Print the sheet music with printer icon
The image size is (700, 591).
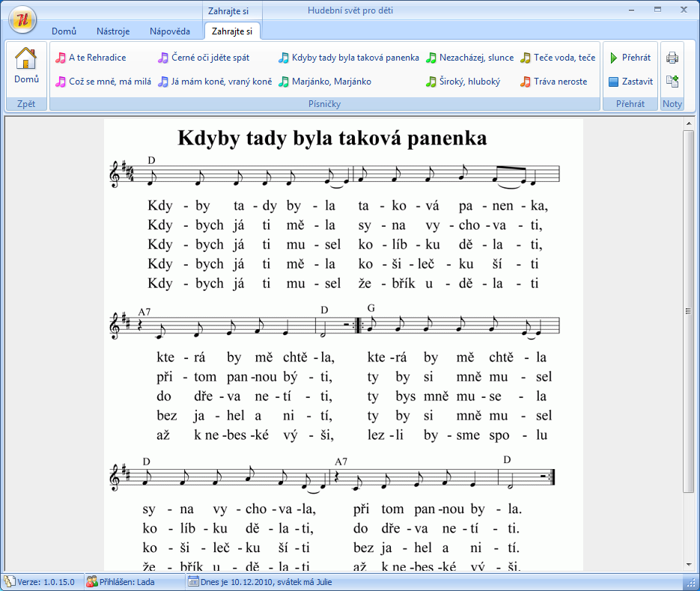pyautogui.click(x=672, y=58)
